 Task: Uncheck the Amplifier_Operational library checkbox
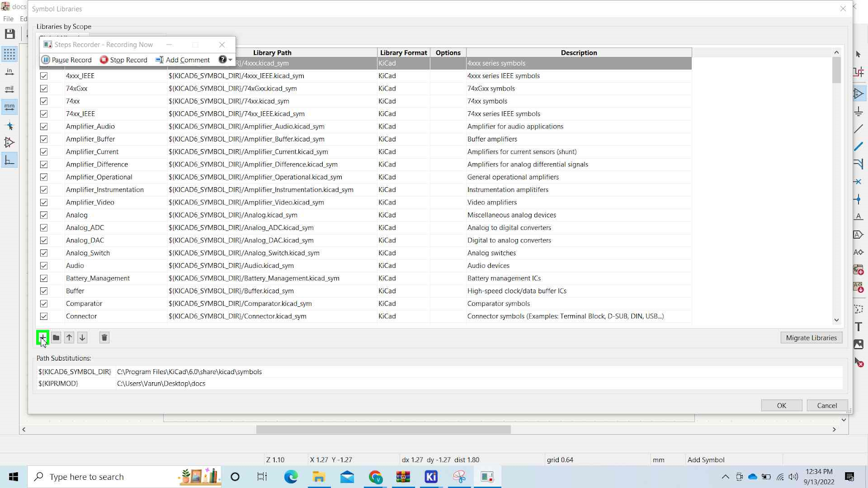click(x=44, y=177)
